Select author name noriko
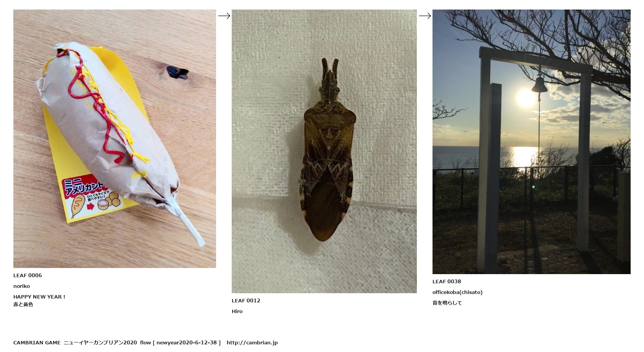Screen dimensions: 644x352 pyautogui.click(x=21, y=286)
